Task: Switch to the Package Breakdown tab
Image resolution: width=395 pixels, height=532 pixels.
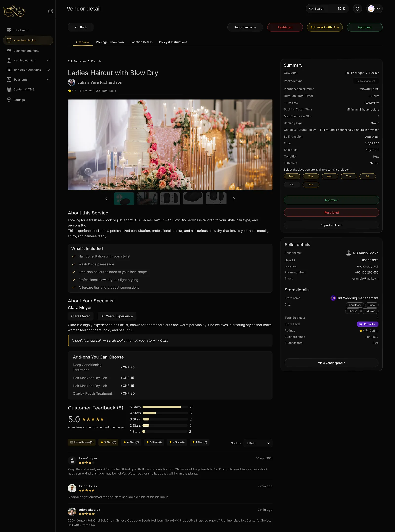Action: (x=110, y=42)
